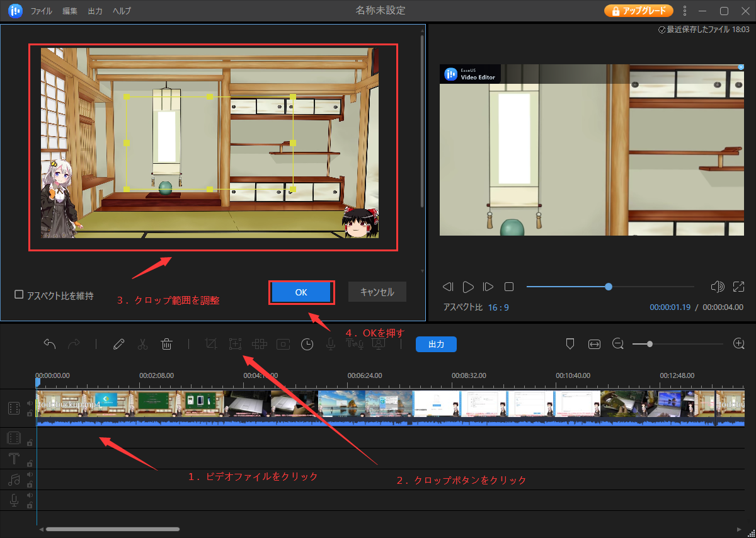
Task: Click the キャンセル button
Action: pos(377,292)
